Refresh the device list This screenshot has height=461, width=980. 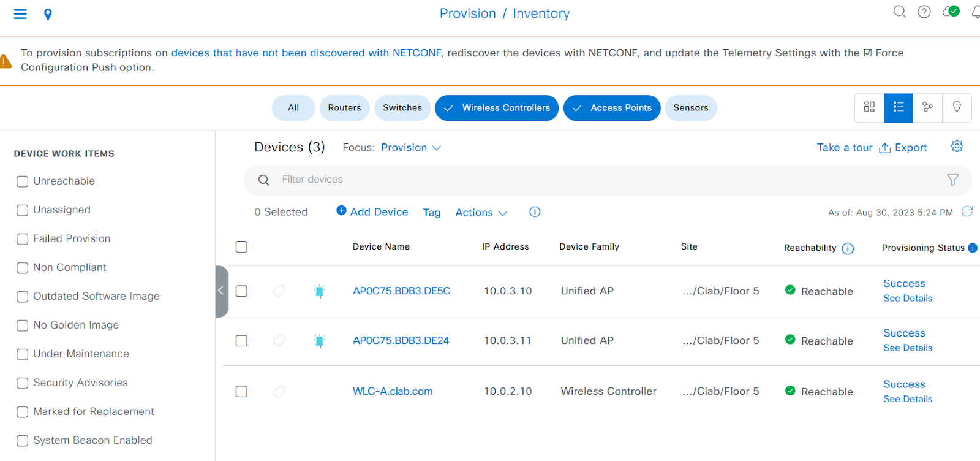coord(967,211)
